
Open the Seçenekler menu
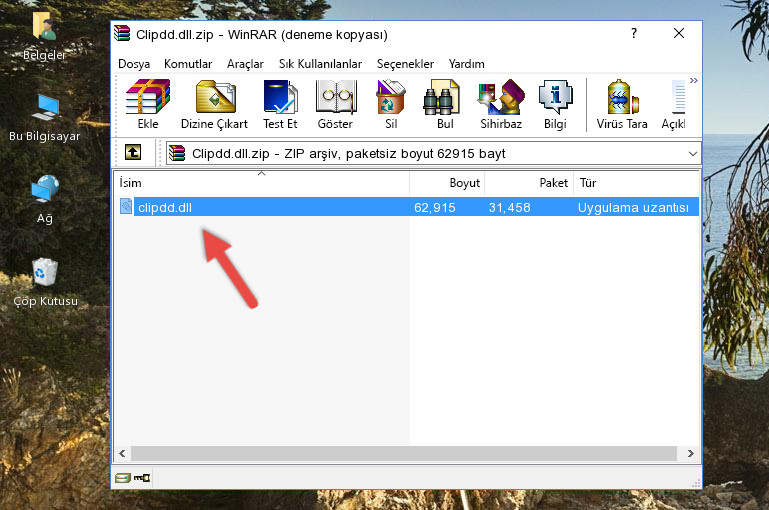pyautogui.click(x=405, y=64)
